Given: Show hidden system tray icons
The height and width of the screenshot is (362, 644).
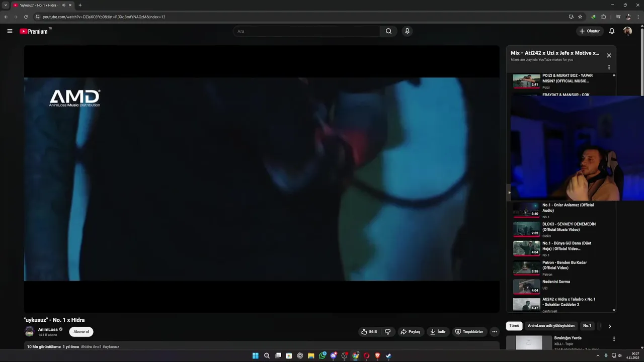Looking at the screenshot, I should tap(599, 355).
